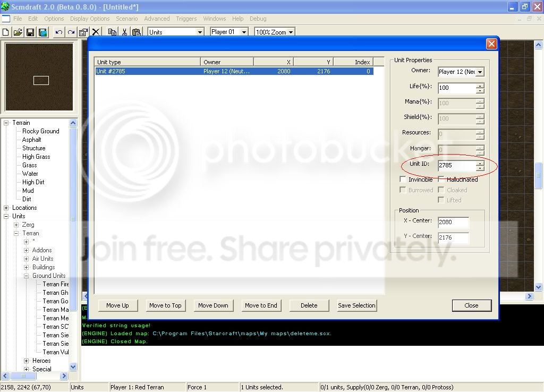Screen dimensions: 544x392
Task: Click the Move to Top button
Action: pos(165,305)
